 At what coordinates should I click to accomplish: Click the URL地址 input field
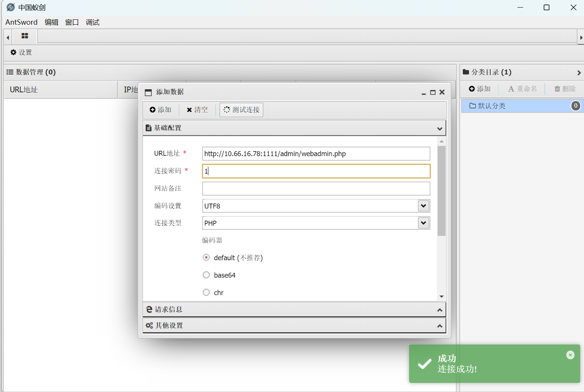tap(316, 154)
